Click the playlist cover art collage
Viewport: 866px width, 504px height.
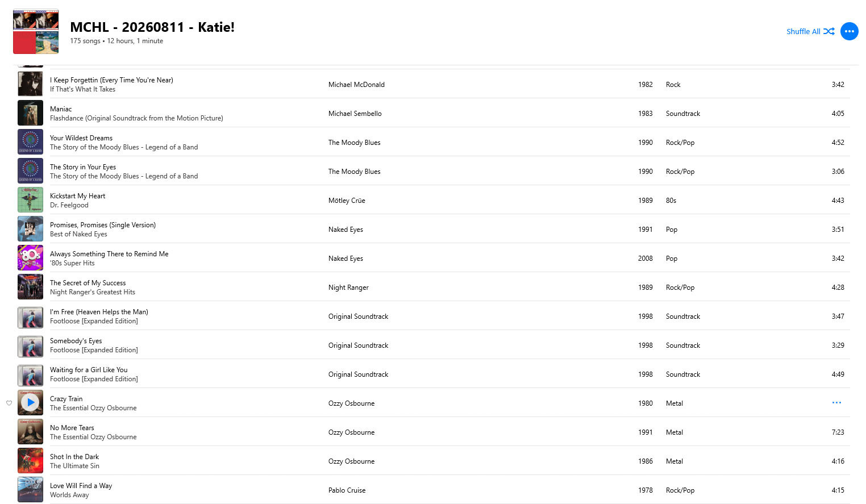pyautogui.click(x=36, y=31)
